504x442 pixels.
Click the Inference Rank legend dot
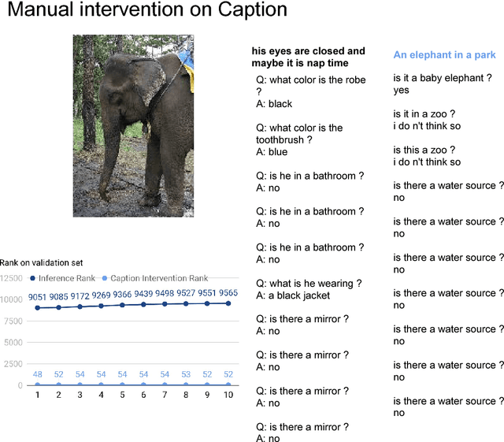[31, 278]
